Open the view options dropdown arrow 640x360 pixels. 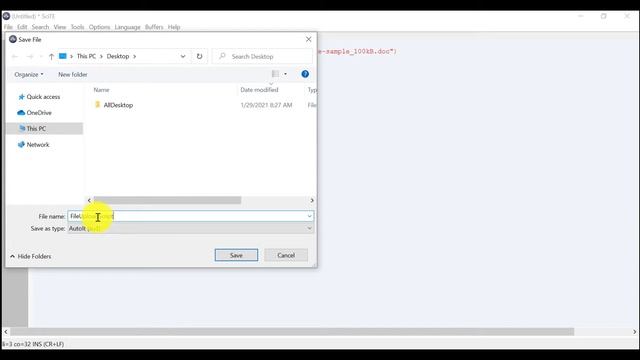coord(285,74)
